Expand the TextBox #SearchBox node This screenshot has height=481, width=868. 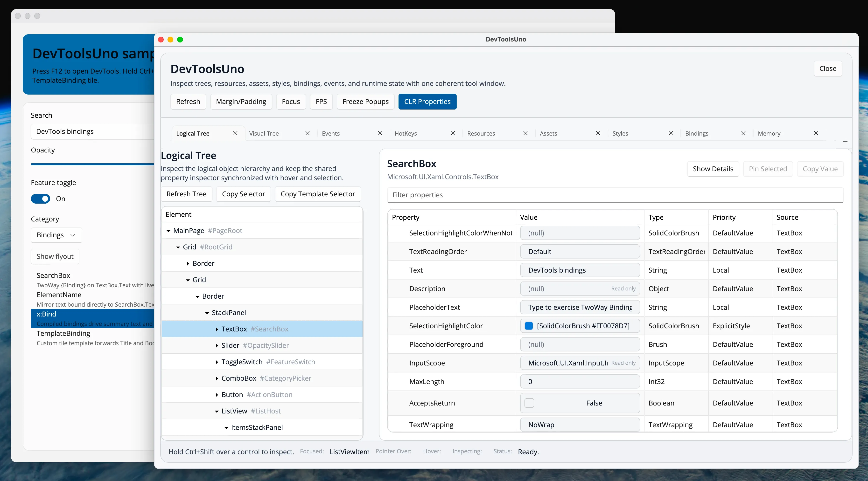click(217, 330)
